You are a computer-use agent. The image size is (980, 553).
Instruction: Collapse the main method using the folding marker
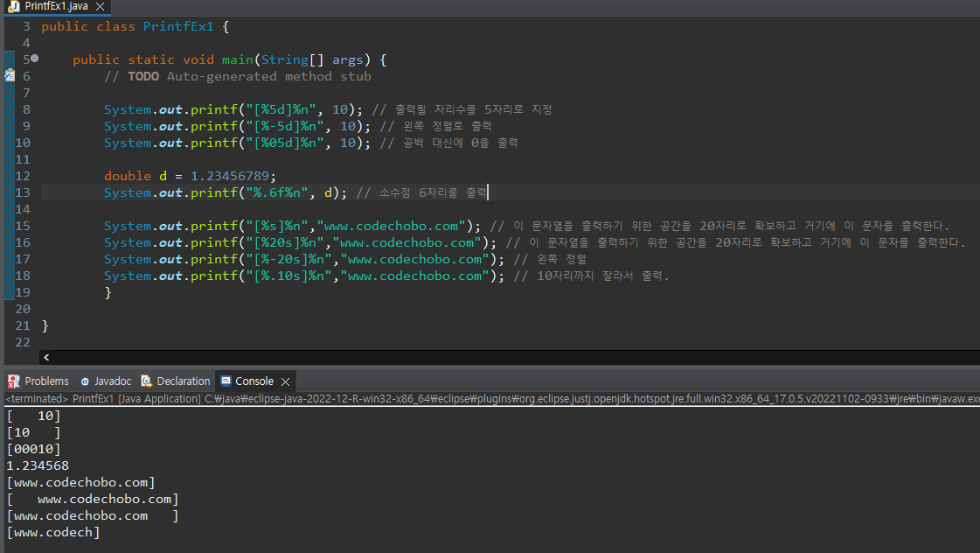point(33,59)
